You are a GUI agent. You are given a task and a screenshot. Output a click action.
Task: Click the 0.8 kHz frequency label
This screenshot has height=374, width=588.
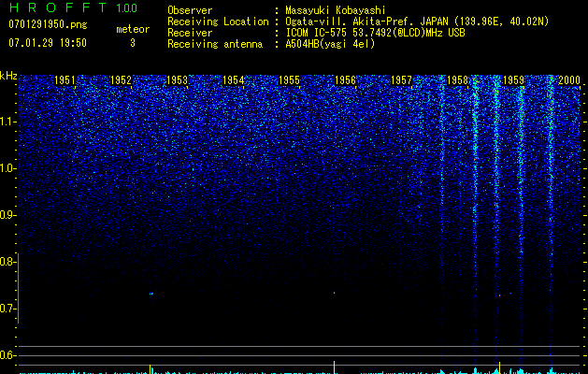coord(7,262)
